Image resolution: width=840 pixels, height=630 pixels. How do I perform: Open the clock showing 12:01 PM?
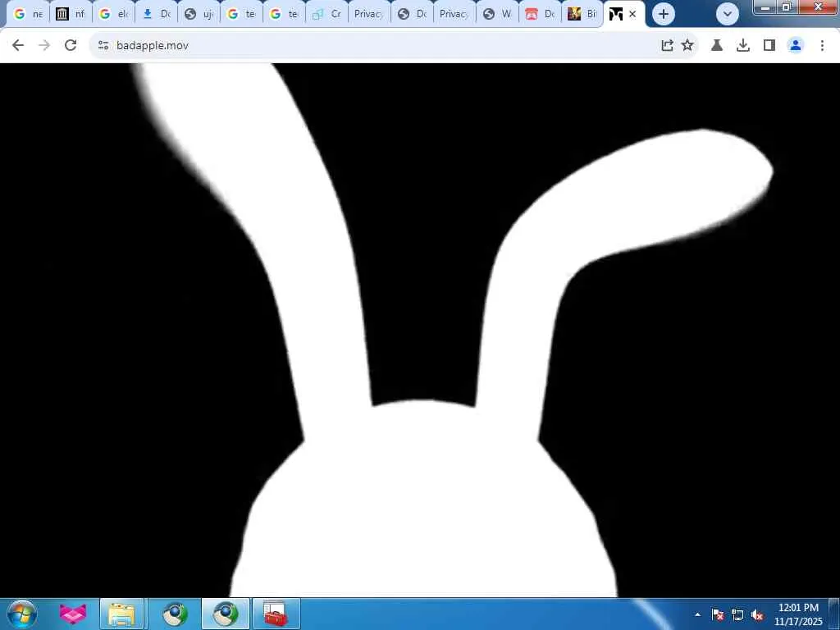point(798,614)
